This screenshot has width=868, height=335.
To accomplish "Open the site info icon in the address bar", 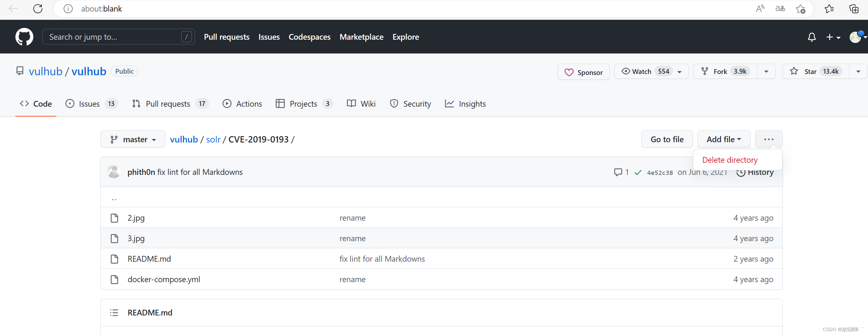I will point(68,9).
